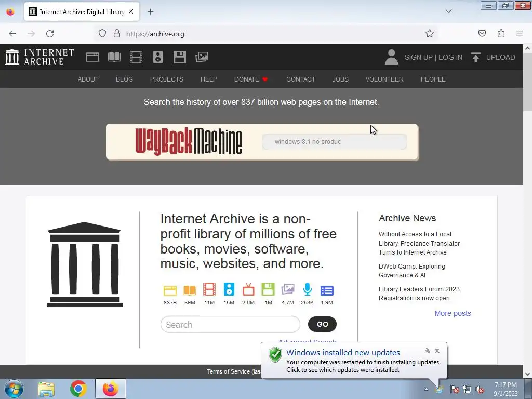This screenshot has height=399, width=532.
Task: Go back with the browser back arrow
Action: pos(12,34)
